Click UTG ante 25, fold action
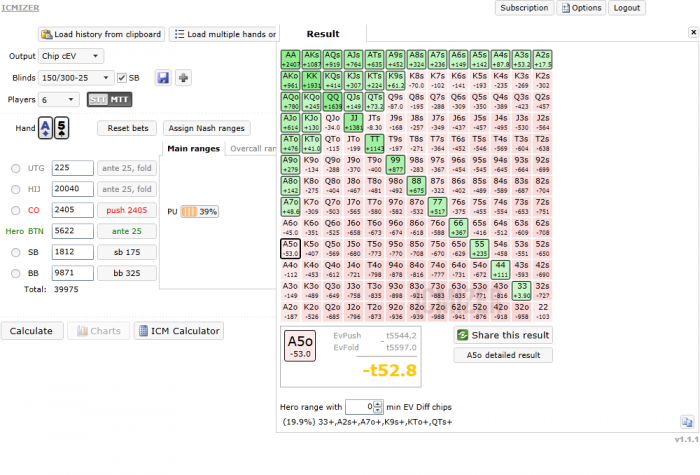The height and width of the screenshot is (475, 700). [127, 168]
